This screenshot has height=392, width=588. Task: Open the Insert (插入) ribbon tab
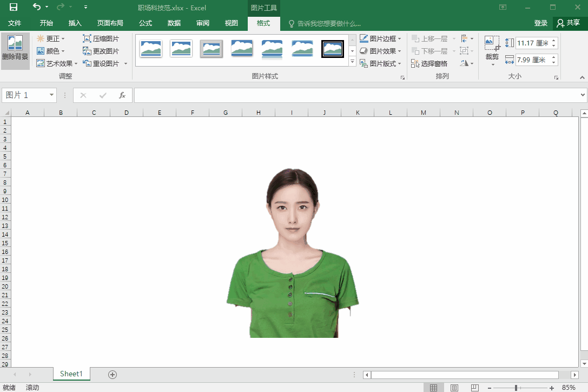(x=75, y=23)
